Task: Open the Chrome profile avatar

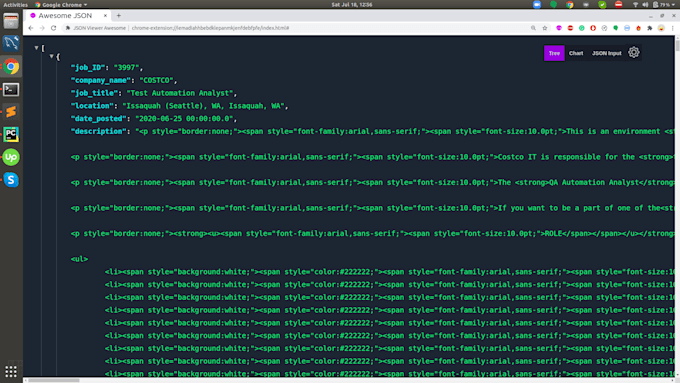Action: point(661,28)
